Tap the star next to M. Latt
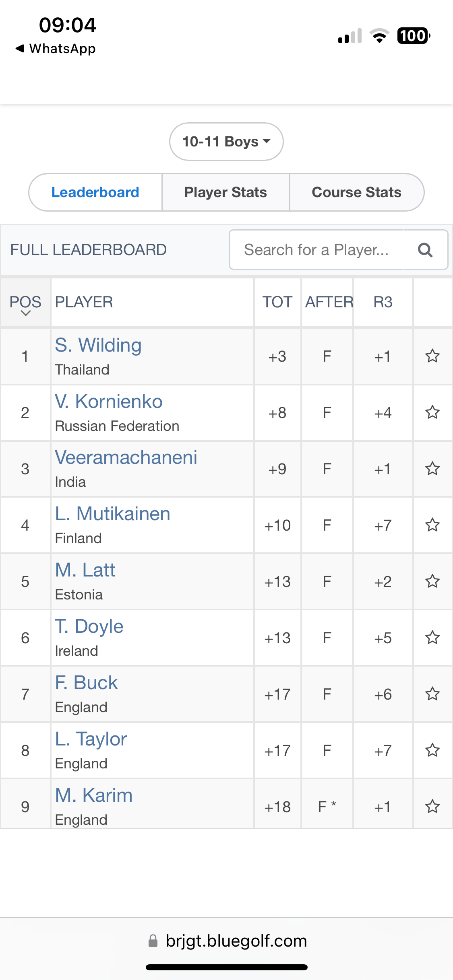453x980 pixels. point(432,581)
